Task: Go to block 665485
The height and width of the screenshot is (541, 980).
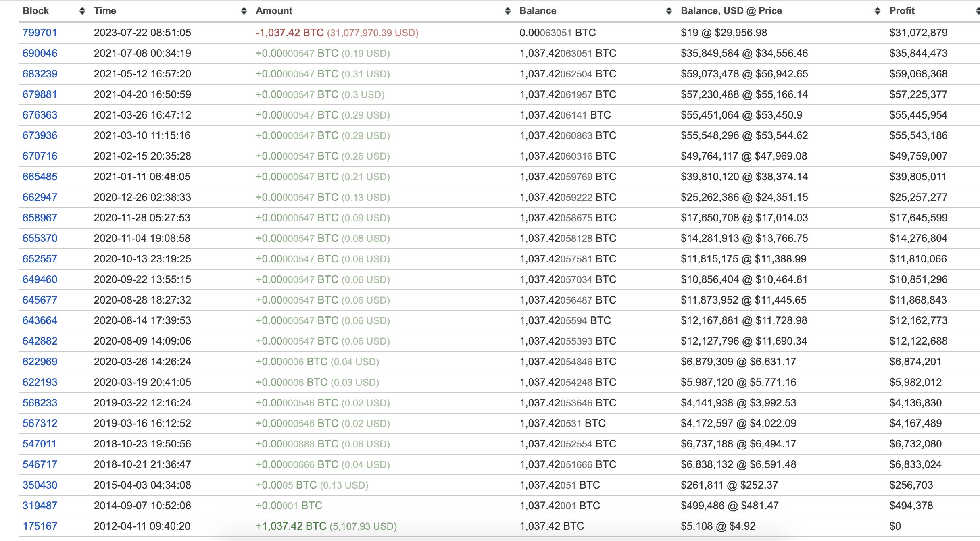Action: (40, 177)
